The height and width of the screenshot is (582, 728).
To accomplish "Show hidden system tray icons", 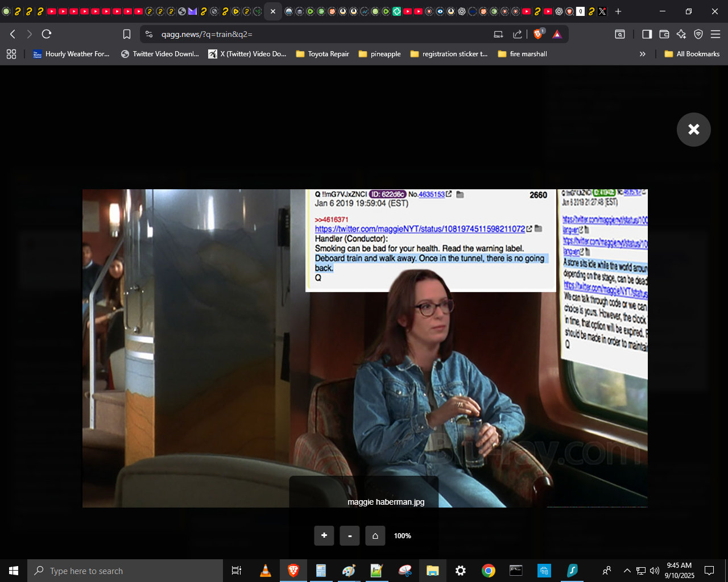I will [627, 571].
